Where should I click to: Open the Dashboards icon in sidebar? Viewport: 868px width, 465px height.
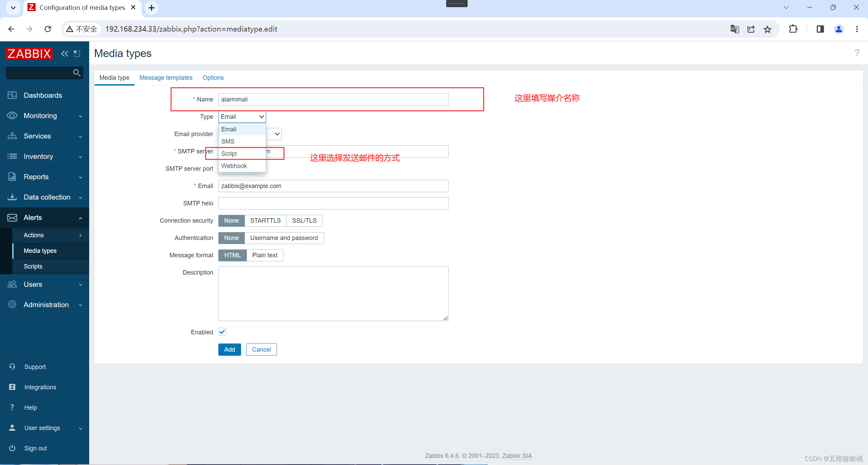click(x=12, y=95)
